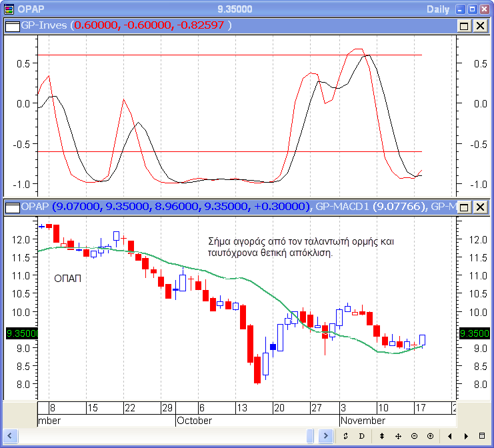
Task: Step chart back with left triangle icon
Action: pyautogui.click(x=449, y=436)
